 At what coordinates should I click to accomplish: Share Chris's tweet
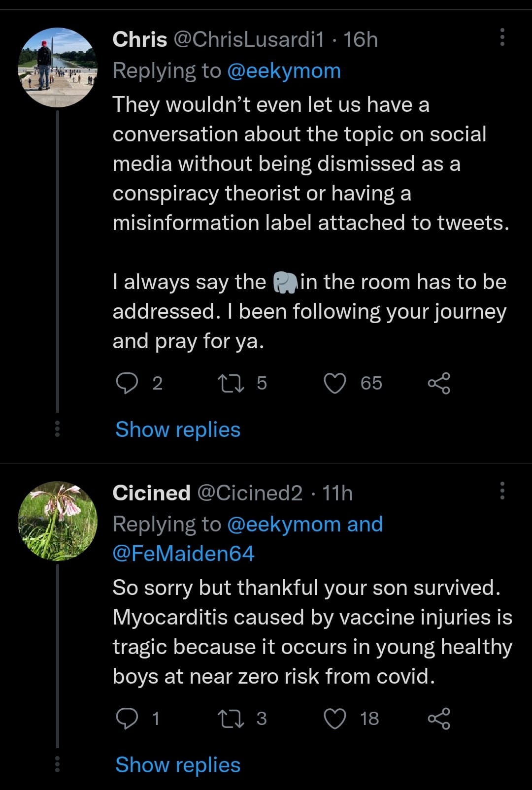tap(438, 383)
